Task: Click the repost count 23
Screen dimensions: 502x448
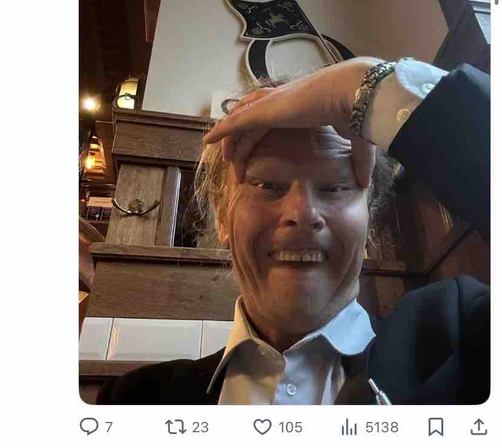Action: [200, 427]
